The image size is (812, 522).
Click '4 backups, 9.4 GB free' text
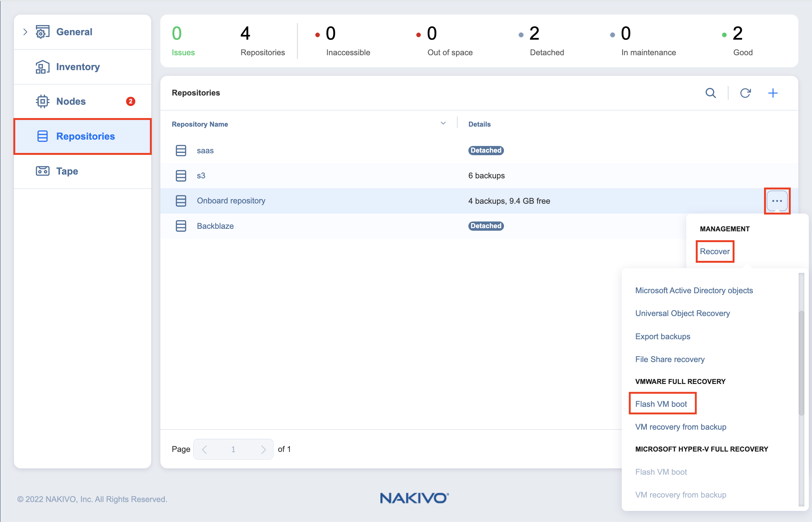[509, 201]
